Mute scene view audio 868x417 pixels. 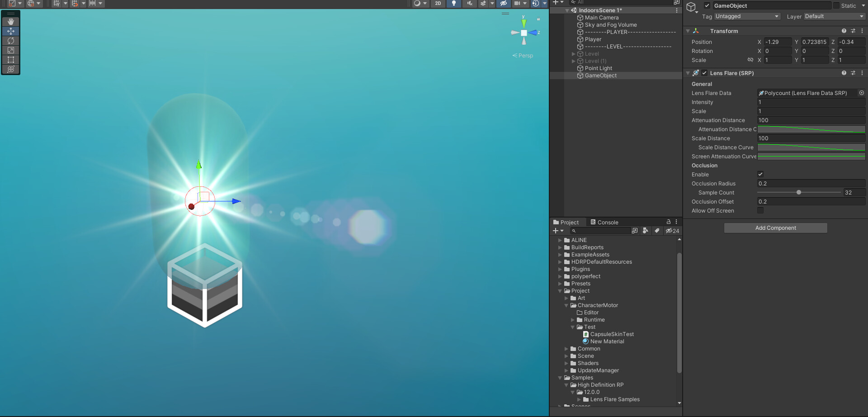[x=469, y=3]
